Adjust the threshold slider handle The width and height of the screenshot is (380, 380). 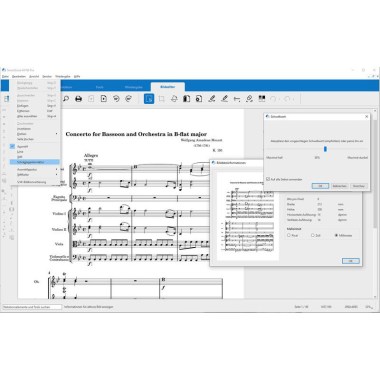pyautogui.click(x=325, y=149)
